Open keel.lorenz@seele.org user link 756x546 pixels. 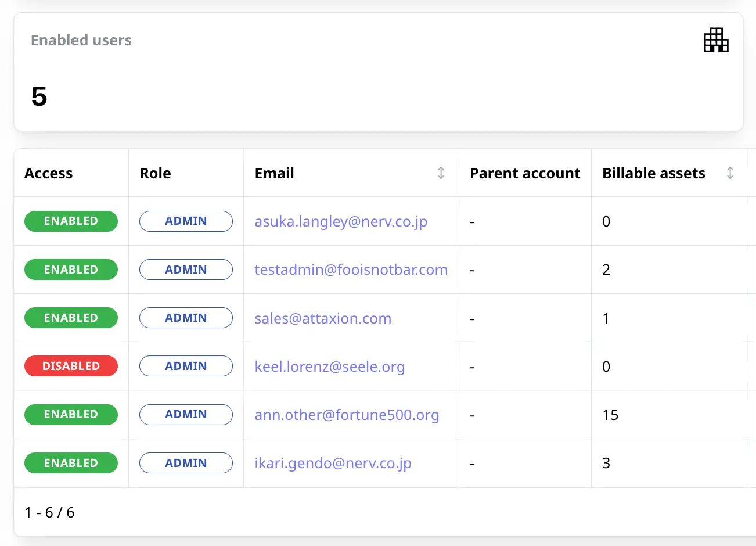click(329, 367)
